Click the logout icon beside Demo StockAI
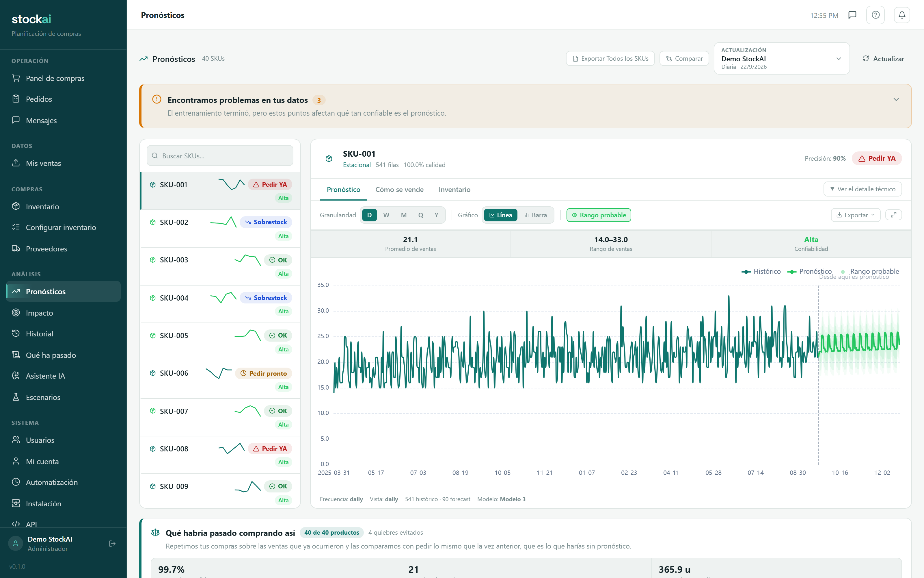Screen dimensions: 924x578 point(112,544)
